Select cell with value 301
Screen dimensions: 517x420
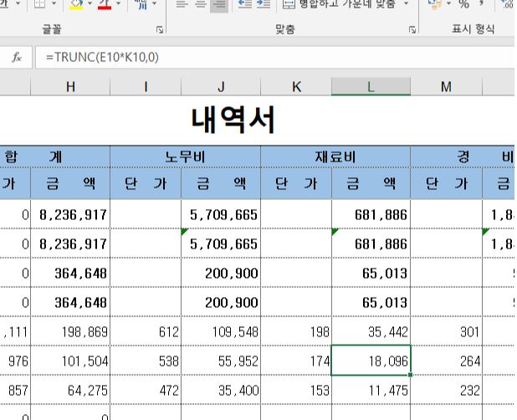447,331
